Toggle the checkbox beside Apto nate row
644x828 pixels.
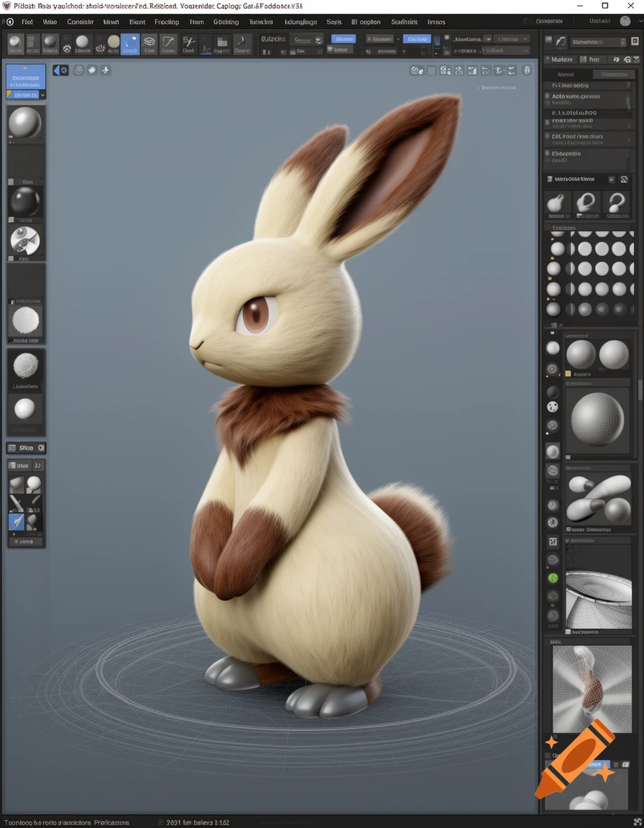pyautogui.click(x=548, y=96)
